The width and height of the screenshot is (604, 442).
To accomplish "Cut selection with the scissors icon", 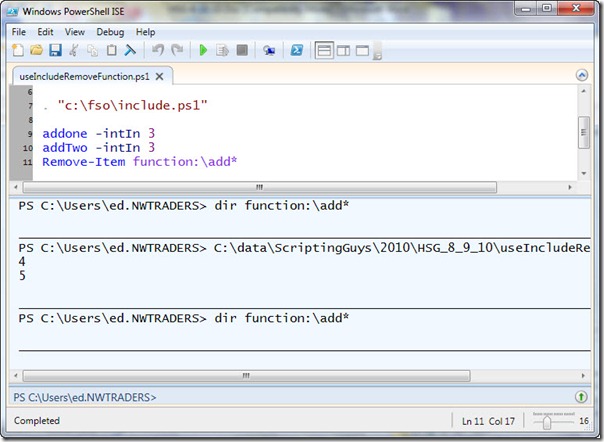I will pyautogui.click(x=74, y=50).
